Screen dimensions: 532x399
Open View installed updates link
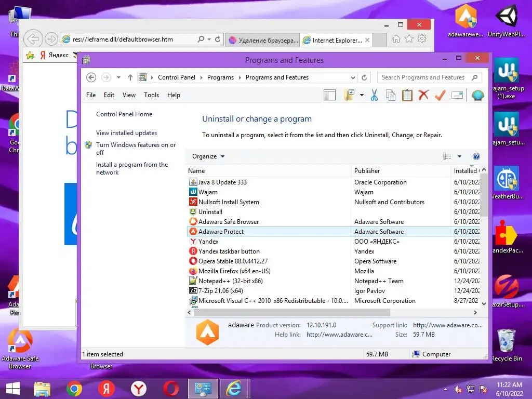point(126,133)
